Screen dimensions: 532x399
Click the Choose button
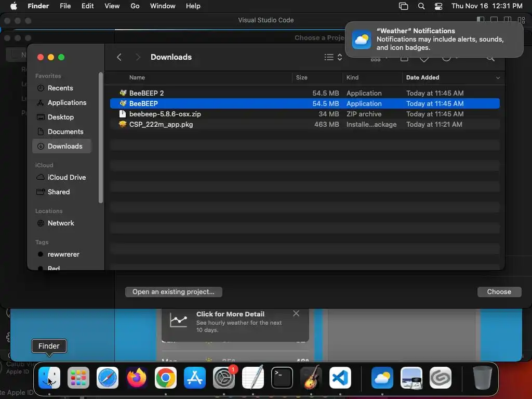tap(499, 292)
